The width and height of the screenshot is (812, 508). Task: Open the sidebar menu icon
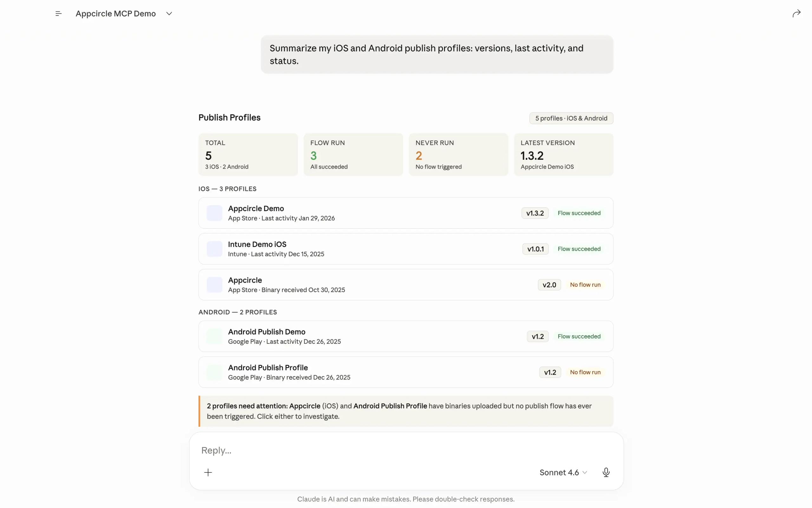pos(58,13)
